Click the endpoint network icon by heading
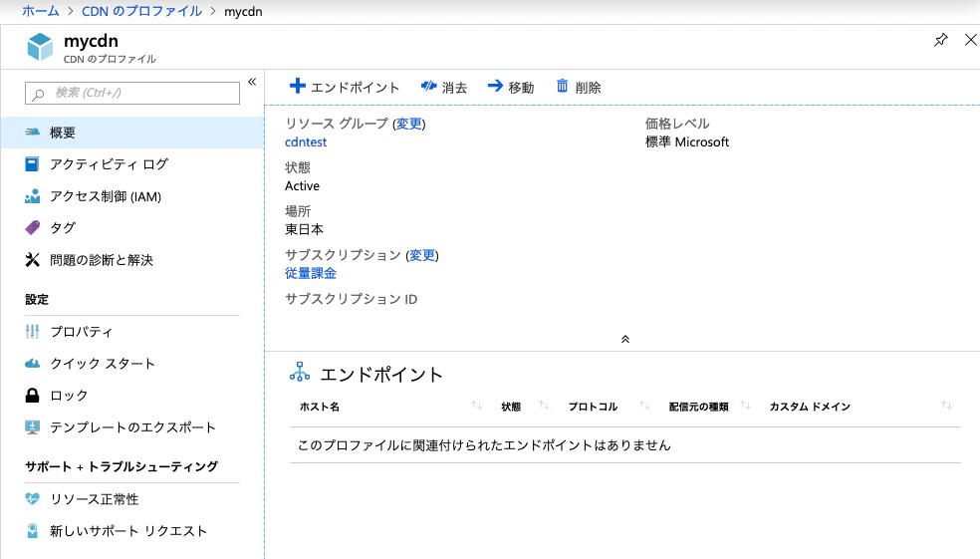This screenshot has width=980, height=559. [x=300, y=372]
